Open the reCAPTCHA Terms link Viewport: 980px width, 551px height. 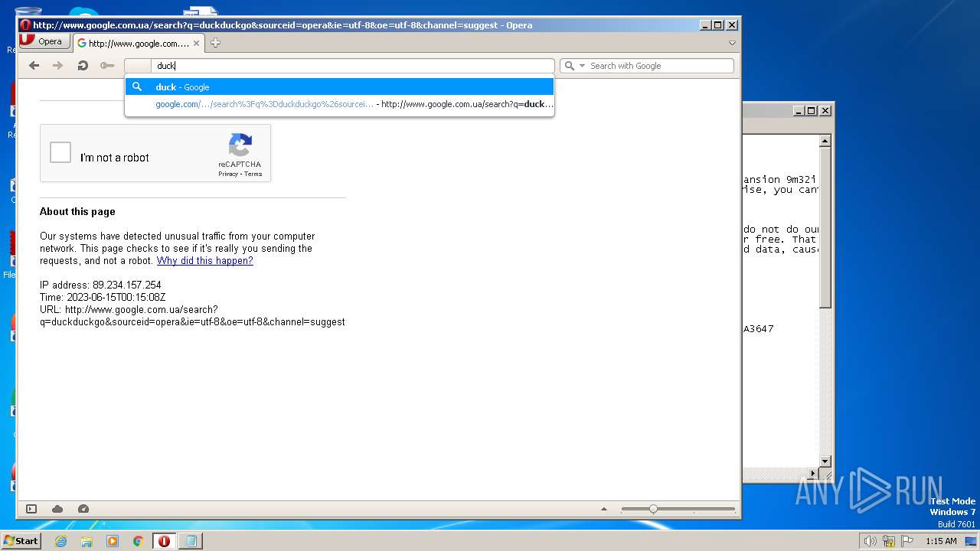click(x=253, y=174)
